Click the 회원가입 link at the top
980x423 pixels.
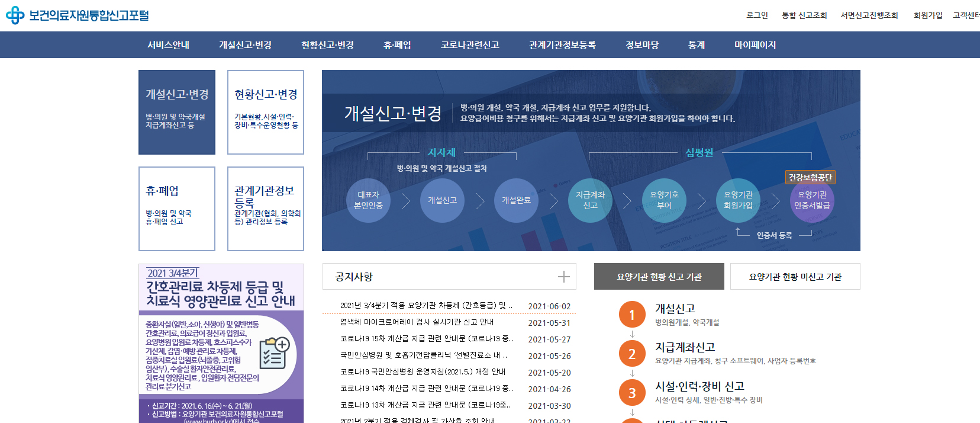coord(927,15)
